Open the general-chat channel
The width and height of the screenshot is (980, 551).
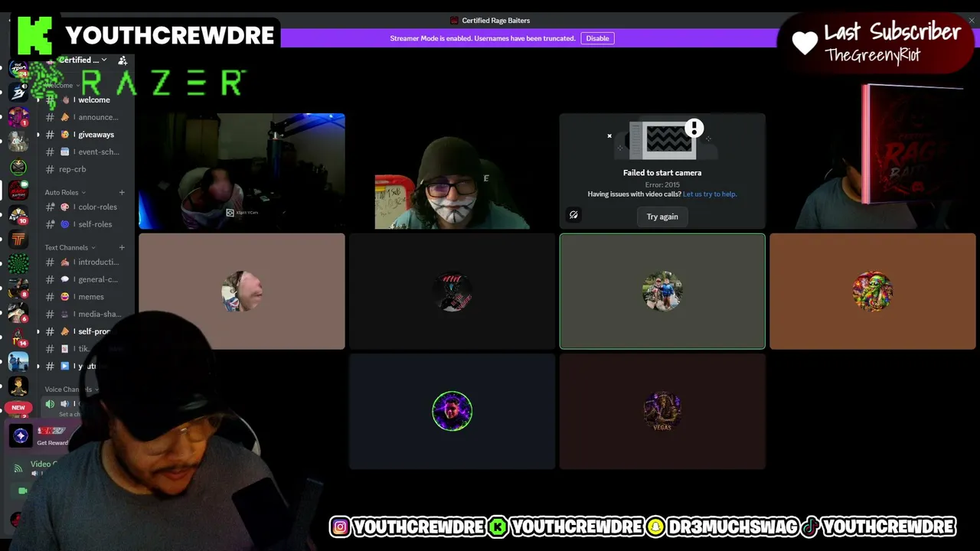[x=87, y=279]
